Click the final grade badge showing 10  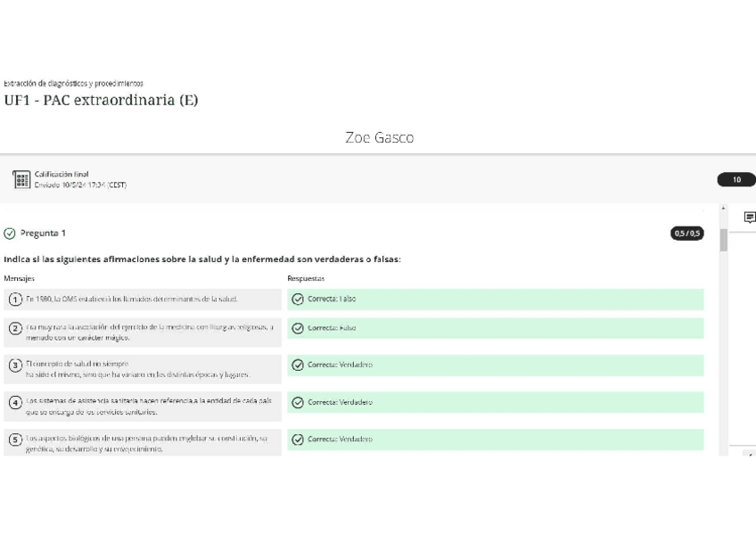pos(736,180)
